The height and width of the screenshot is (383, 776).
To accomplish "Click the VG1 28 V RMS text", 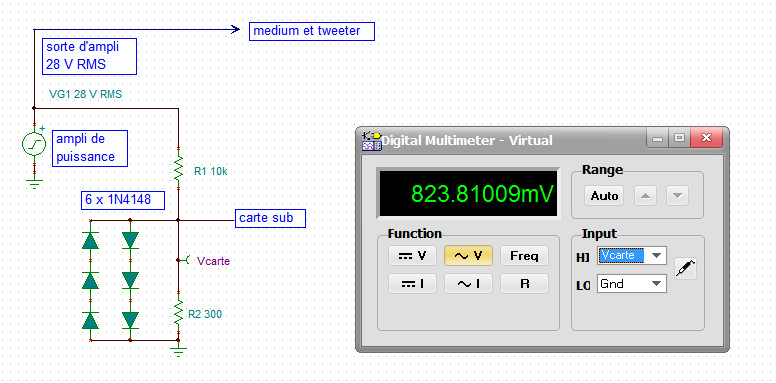I will pyautogui.click(x=86, y=94).
